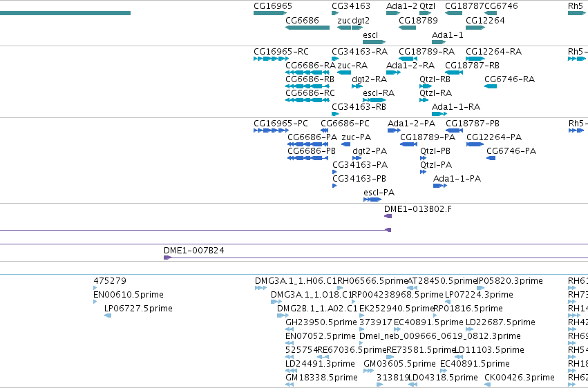This screenshot has height=388, width=588.
Task: Open transcript CG18789-RA
Action: pos(408,59)
